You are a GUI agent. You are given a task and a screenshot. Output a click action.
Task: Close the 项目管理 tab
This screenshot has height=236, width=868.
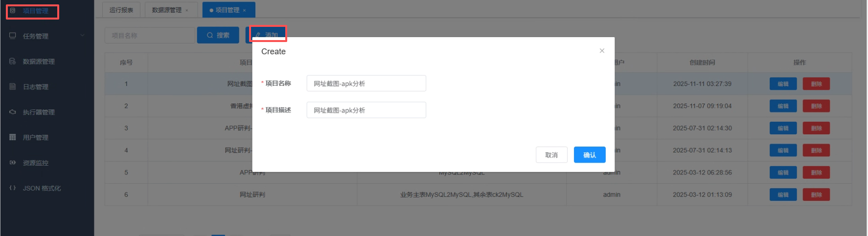click(245, 10)
